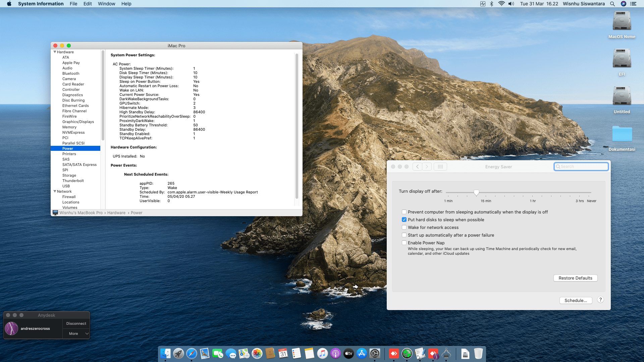Open Music app from the Dock

(x=322, y=353)
